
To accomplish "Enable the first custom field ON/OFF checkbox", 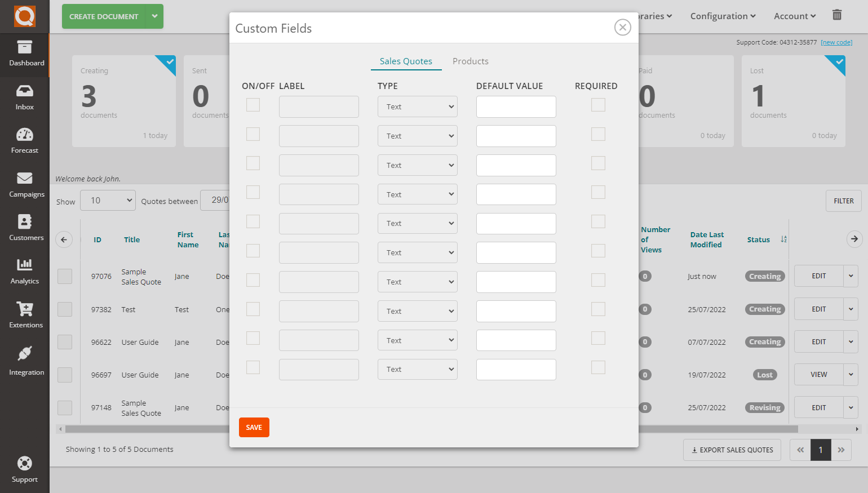I will 253,105.
